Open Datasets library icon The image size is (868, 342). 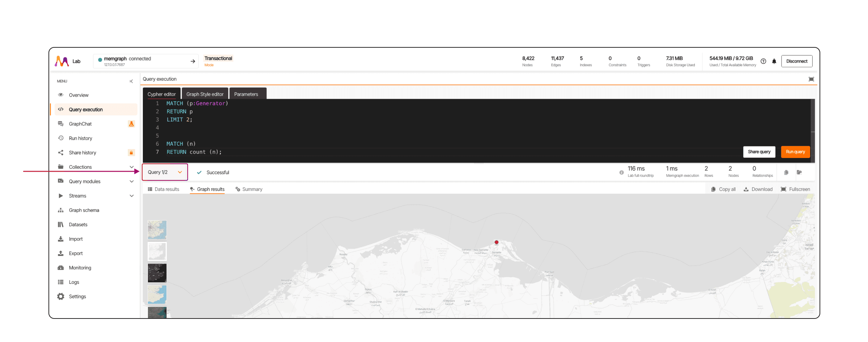point(61,225)
